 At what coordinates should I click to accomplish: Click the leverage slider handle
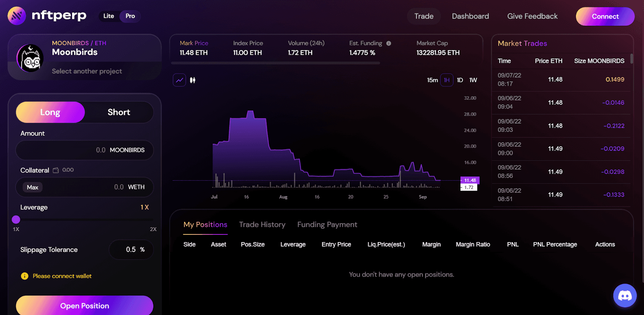(x=16, y=220)
